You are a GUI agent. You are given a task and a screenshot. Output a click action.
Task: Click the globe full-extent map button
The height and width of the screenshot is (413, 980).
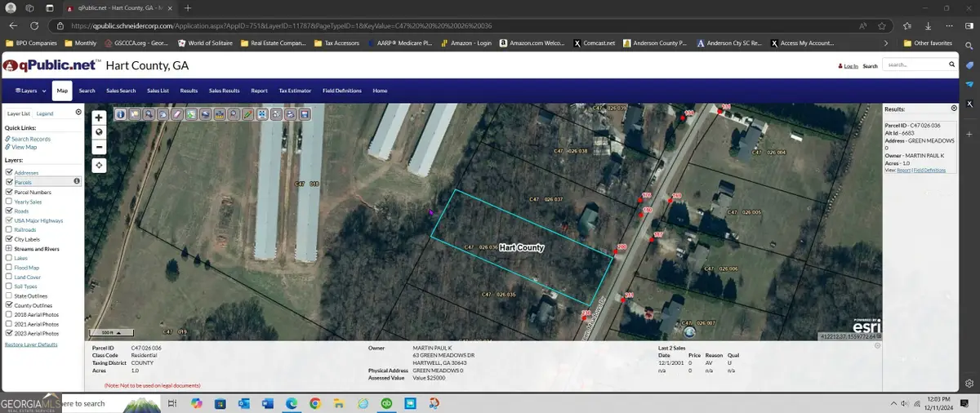(99, 132)
